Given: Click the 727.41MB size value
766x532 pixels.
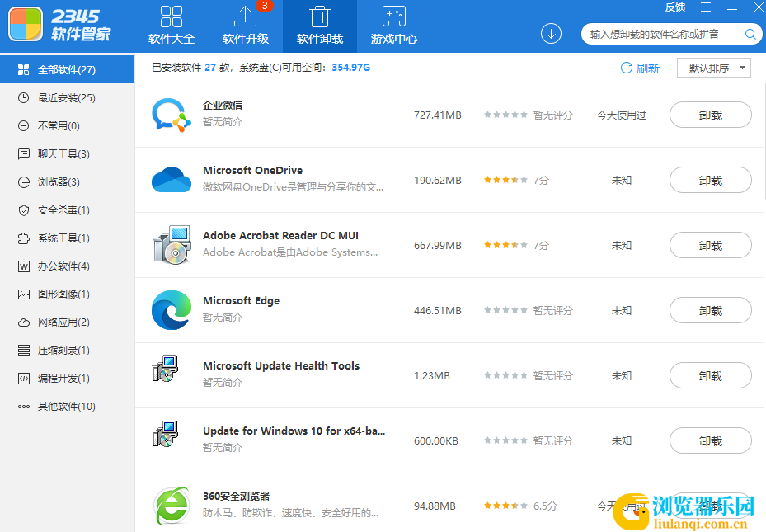Looking at the screenshot, I should [437, 115].
